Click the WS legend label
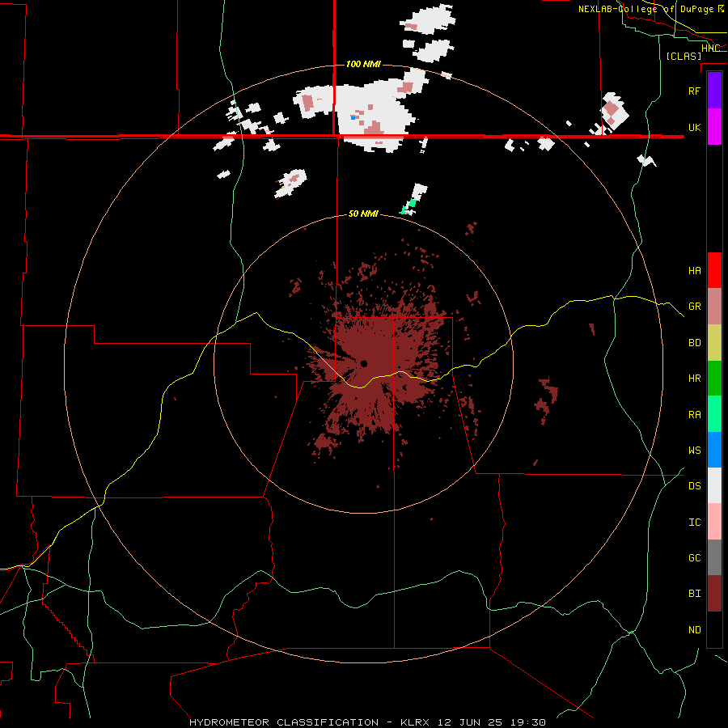The height and width of the screenshot is (728, 728). 694,450
